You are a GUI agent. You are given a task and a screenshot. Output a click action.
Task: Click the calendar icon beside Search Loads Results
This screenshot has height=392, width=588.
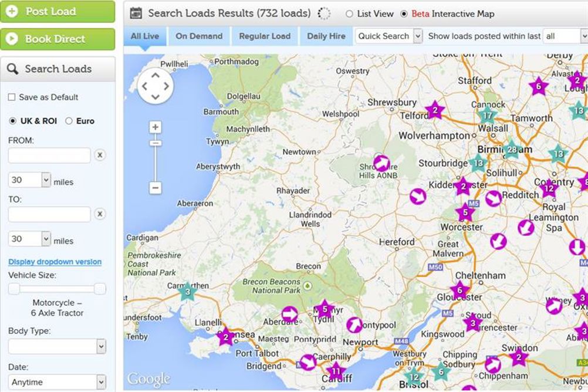pyautogui.click(x=136, y=13)
